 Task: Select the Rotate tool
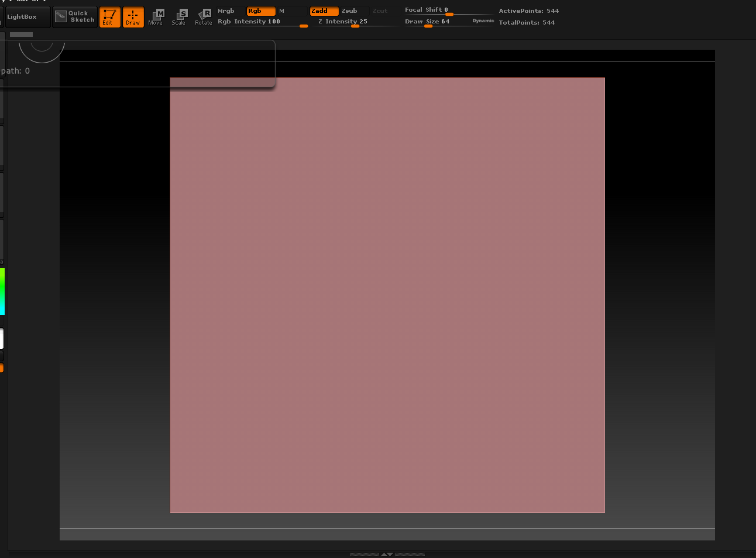(x=204, y=17)
